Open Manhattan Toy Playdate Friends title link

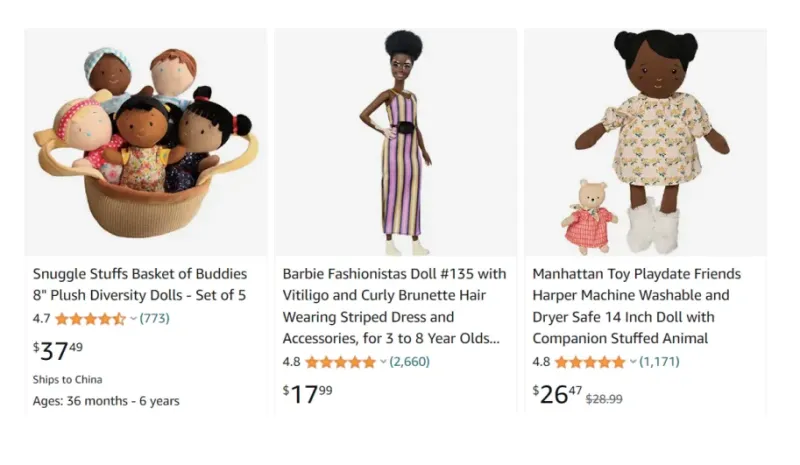pyautogui.click(x=636, y=305)
